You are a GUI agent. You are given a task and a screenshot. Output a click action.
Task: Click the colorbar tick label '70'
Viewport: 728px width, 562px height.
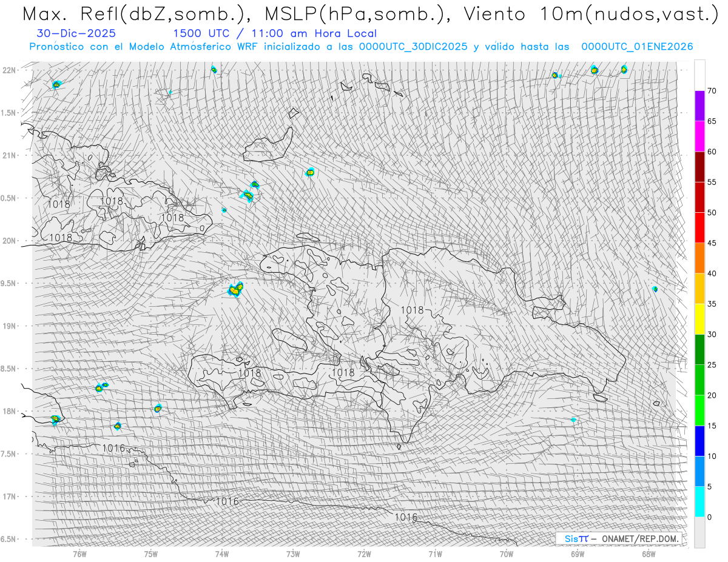tap(712, 91)
